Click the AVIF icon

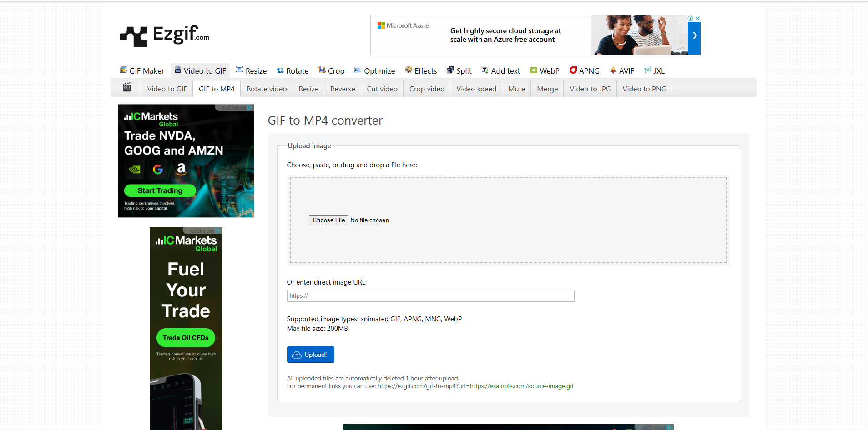coord(613,70)
